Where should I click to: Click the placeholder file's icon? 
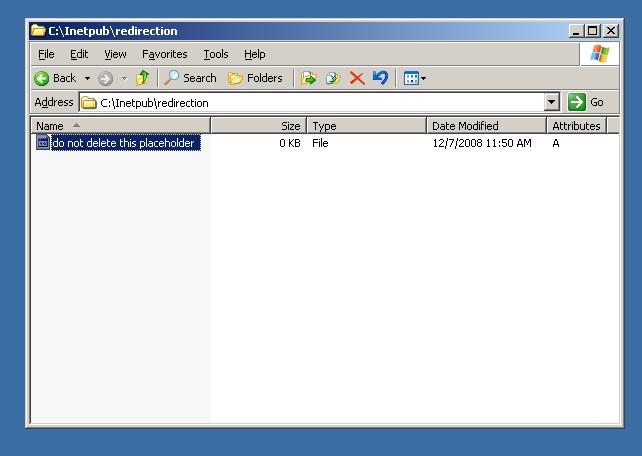tap(43, 142)
